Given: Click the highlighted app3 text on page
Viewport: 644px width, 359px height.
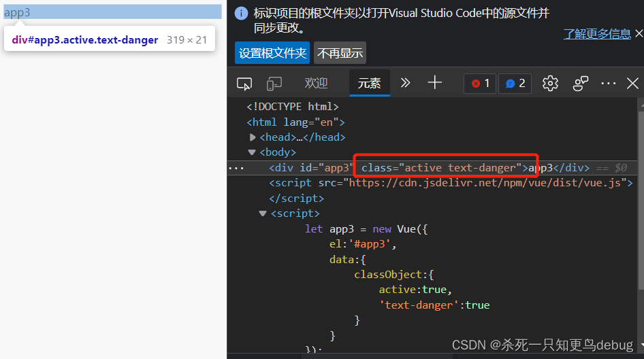Looking at the screenshot, I should coord(17,12).
